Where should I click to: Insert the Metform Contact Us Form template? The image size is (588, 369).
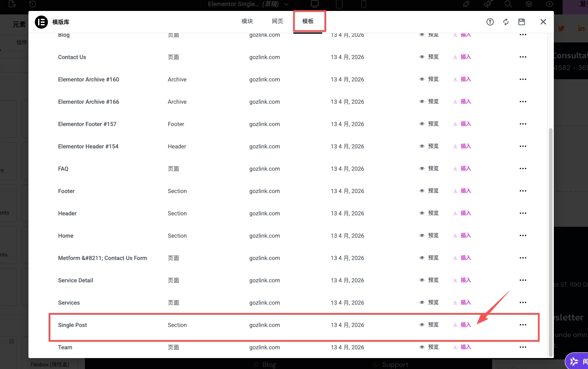[462, 258]
